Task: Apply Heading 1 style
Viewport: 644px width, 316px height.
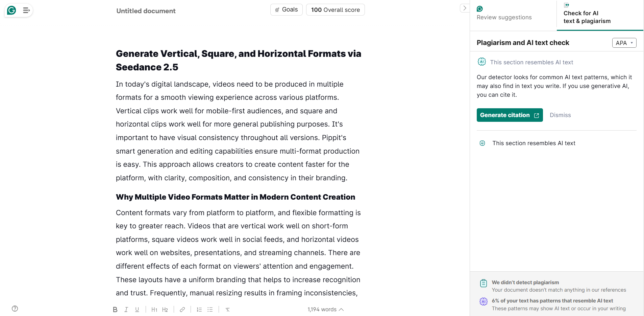Action: click(x=154, y=310)
